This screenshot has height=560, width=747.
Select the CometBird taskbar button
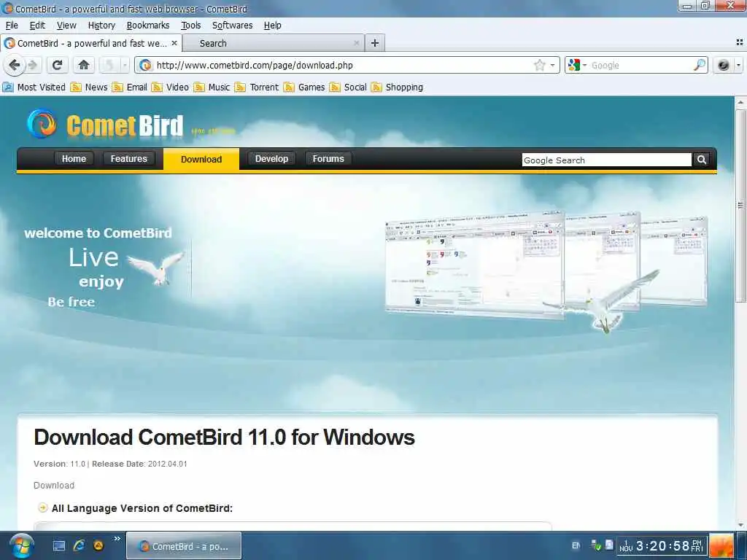tap(184, 545)
